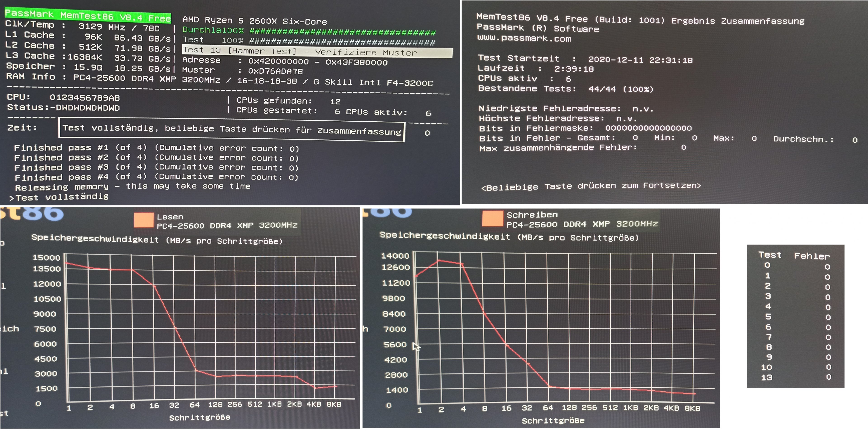Click the '>Test vollständig' status line
868x431 pixels.
(x=59, y=197)
